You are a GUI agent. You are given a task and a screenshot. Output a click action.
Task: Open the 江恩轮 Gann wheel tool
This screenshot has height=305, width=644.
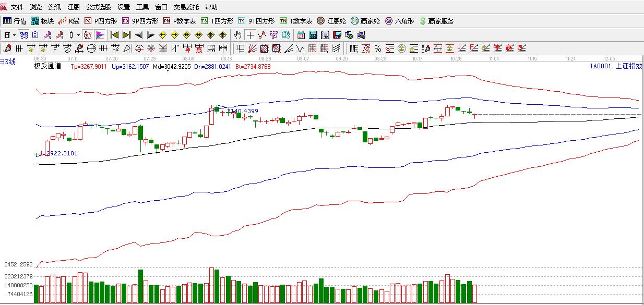point(331,21)
